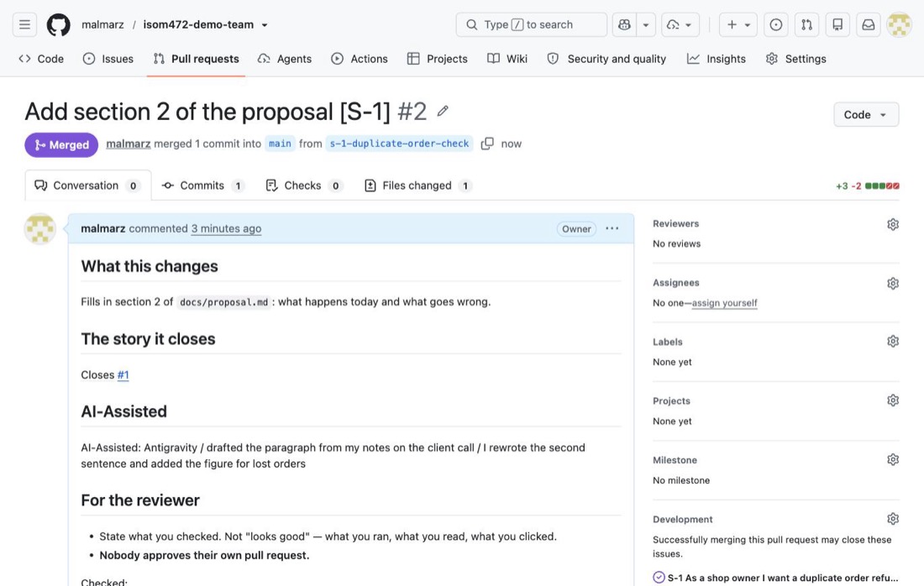Open the create new plus menu
The image size is (924, 586).
pos(738,24)
